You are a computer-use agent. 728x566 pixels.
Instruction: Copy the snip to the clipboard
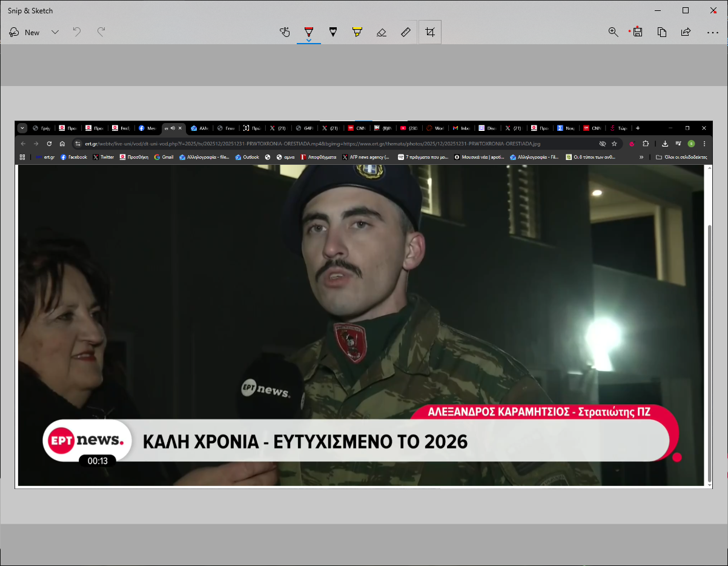coord(662,32)
